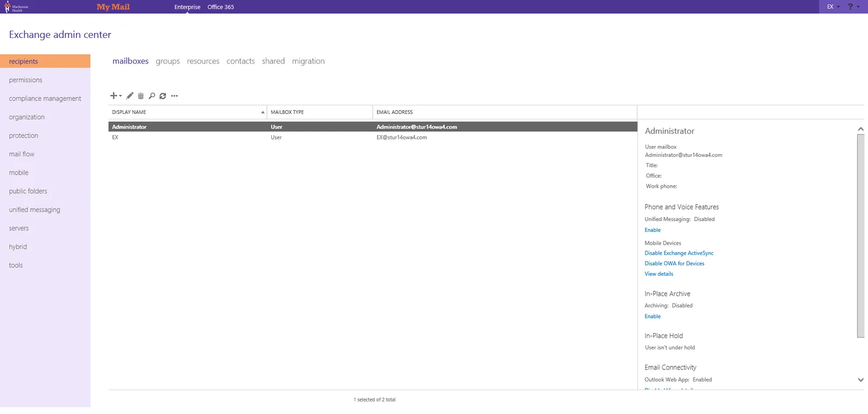Click the '1 selected of 2 total' status text
The height and width of the screenshot is (414, 868).
coord(374,400)
